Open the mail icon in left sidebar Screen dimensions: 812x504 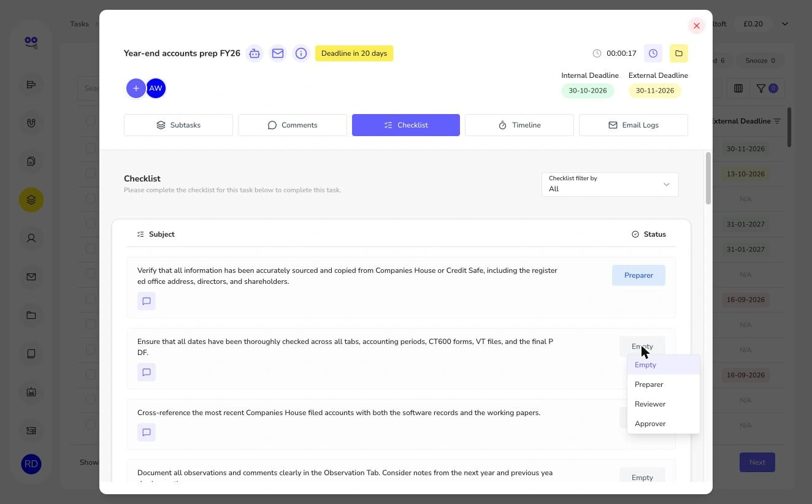(x=31, y=277)
